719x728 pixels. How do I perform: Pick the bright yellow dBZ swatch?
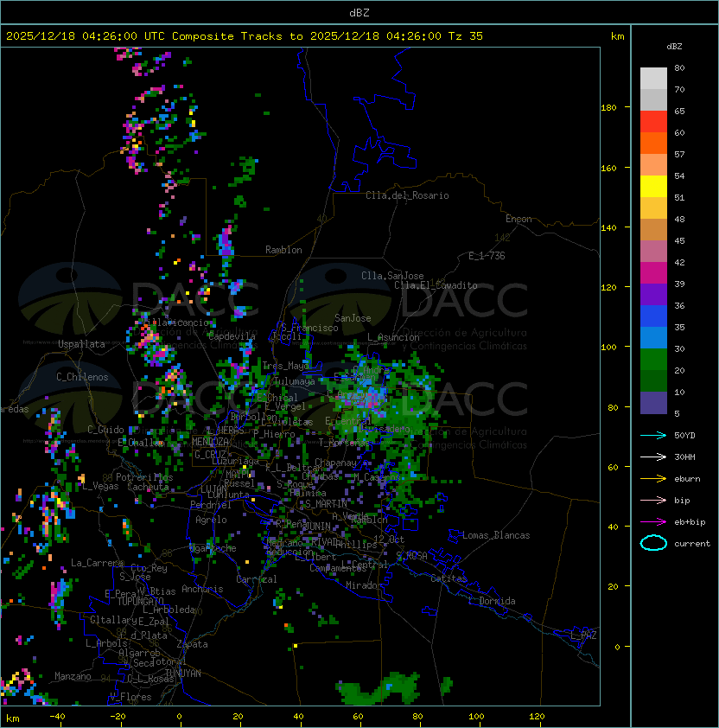point(653,186)
